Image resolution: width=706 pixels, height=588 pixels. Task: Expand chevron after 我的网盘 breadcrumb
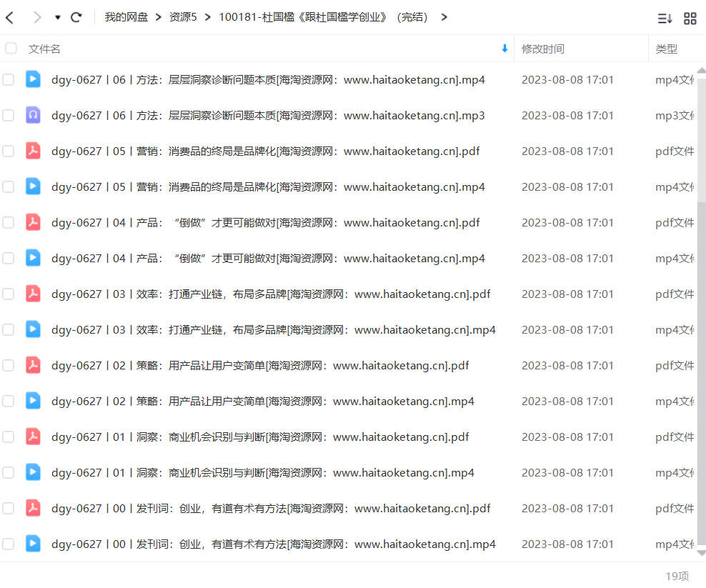158,17
